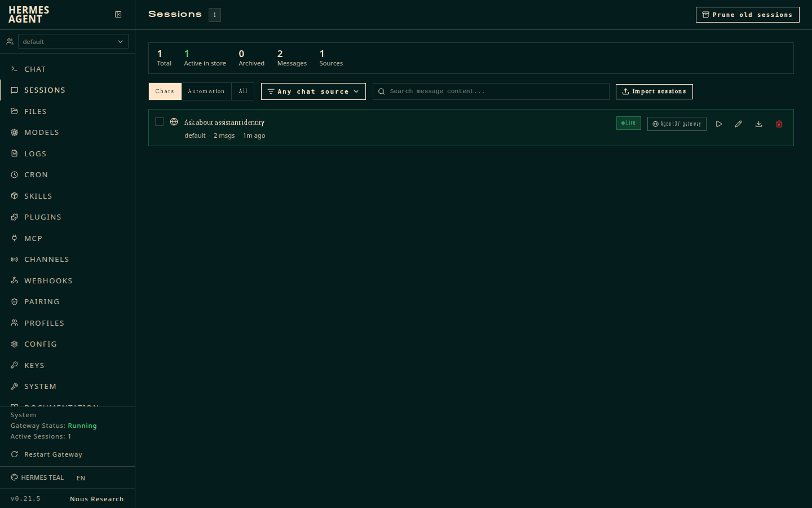Image resolution: width=812 pixels, height=508 pixels.
Task: Open Logs in the sidebar
Action: (68, 154)
